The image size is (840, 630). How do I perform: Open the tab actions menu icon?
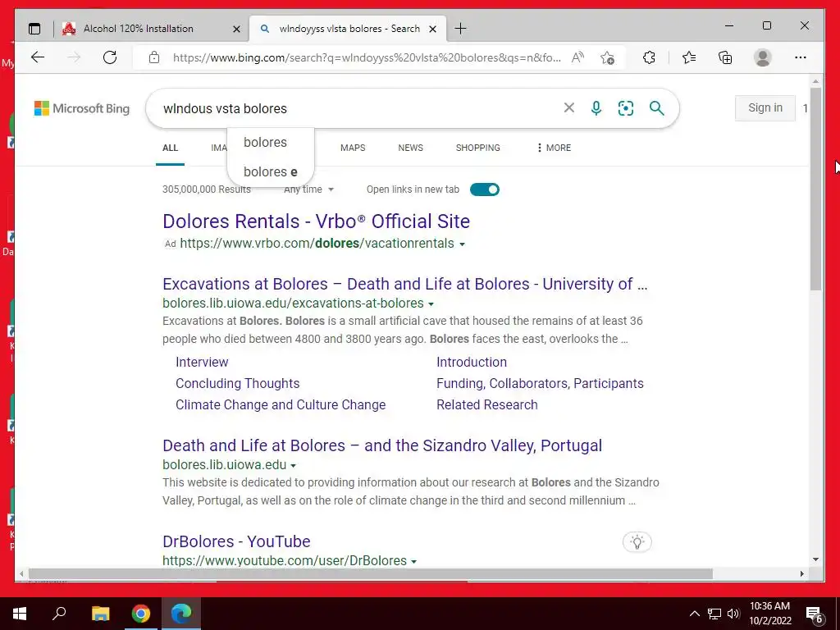click(34, 29)
